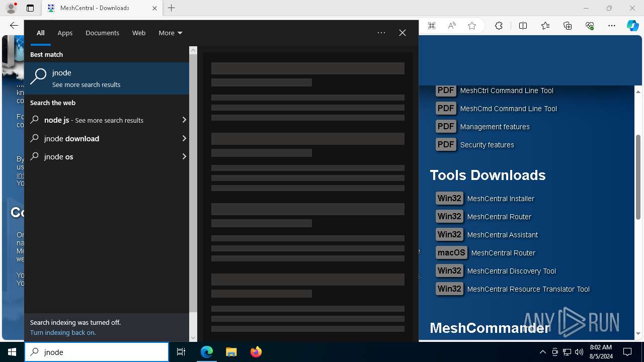Click the app grid icon in address bar
The width and height of the screenshot is (644, 362).
432,26
